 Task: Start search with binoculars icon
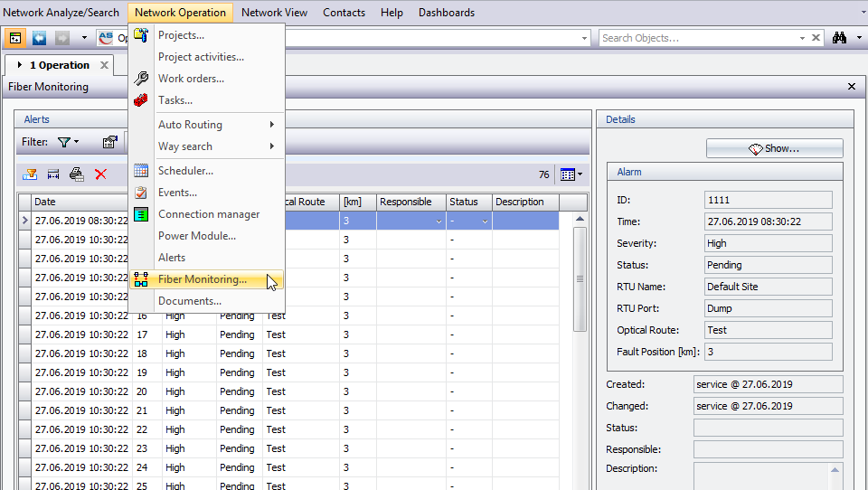[840, 38]
